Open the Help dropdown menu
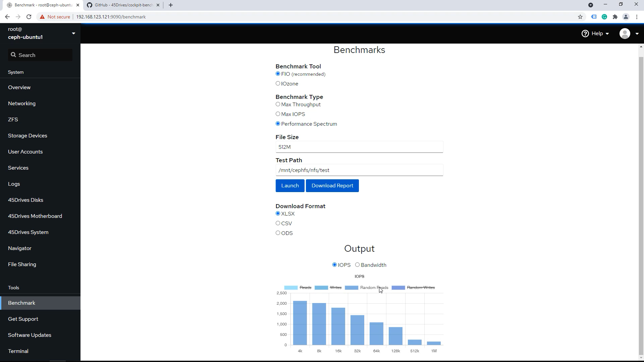The height and width of the screenshot is (362, 644). [x=595, y=34]
